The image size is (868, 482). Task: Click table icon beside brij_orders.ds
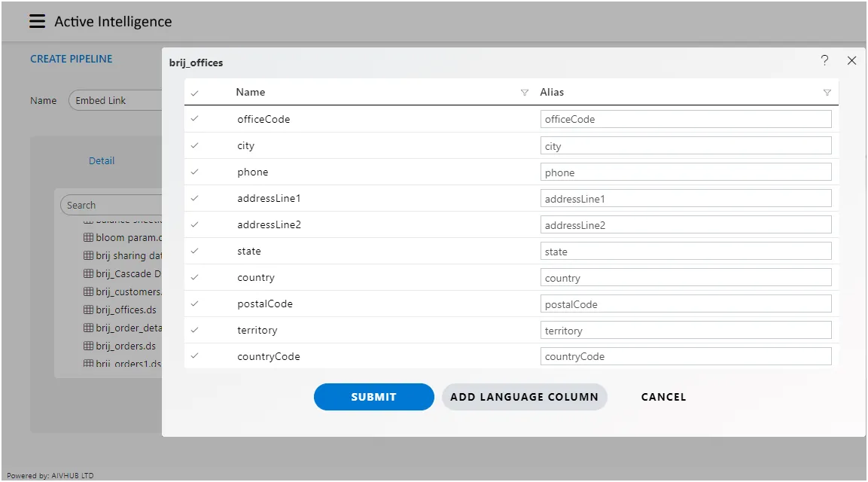pyautogui.click(x=88, y=346)
